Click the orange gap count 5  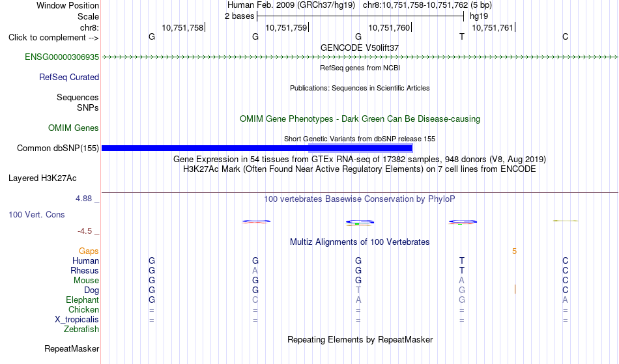click(x=514, y=251)
